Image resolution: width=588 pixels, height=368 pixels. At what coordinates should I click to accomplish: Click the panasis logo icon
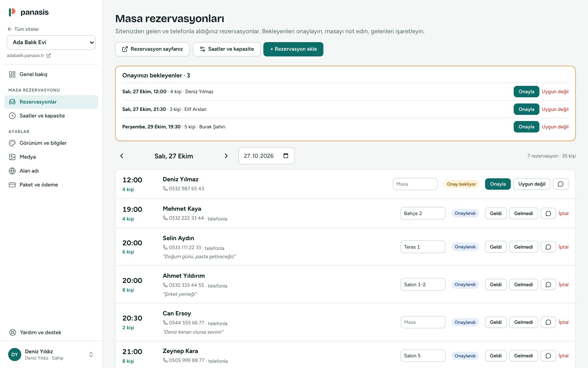click(12, 12)
